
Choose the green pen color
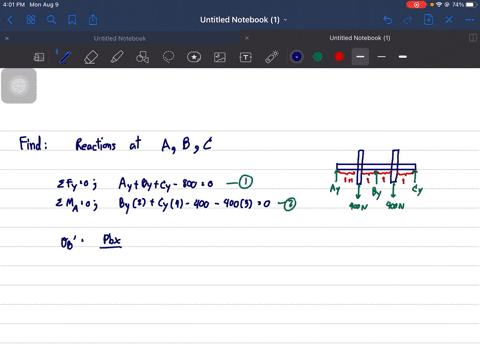pos(318,57)
